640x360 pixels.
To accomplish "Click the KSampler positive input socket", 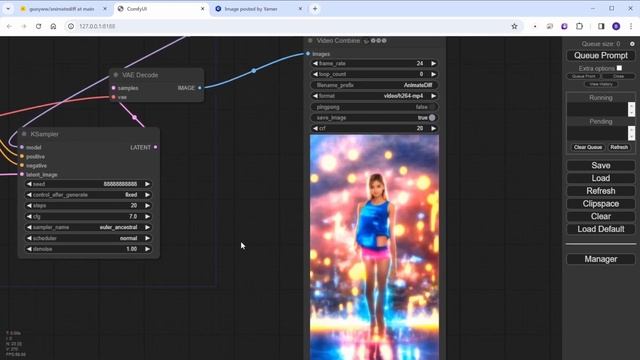I will (x=22, y=156).
